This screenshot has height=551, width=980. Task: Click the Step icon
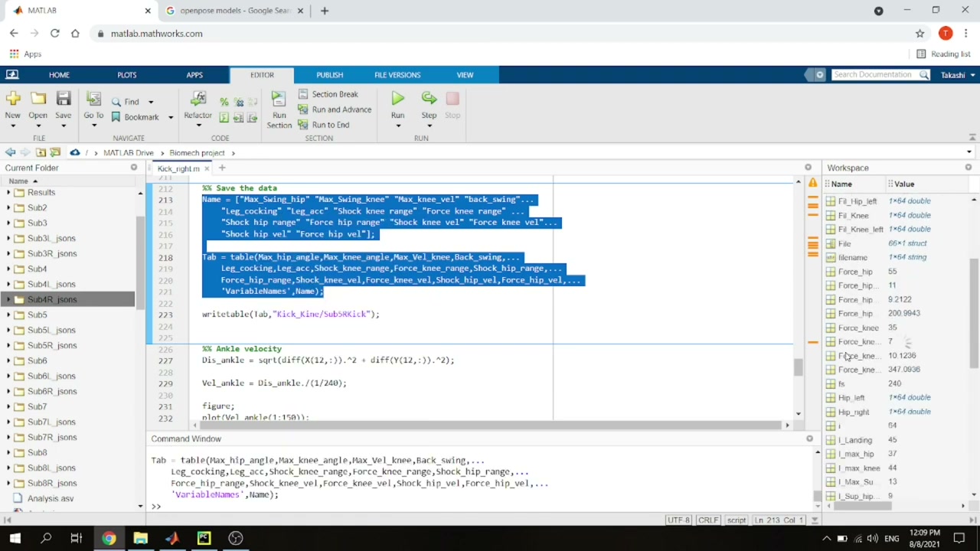[429, 98]
